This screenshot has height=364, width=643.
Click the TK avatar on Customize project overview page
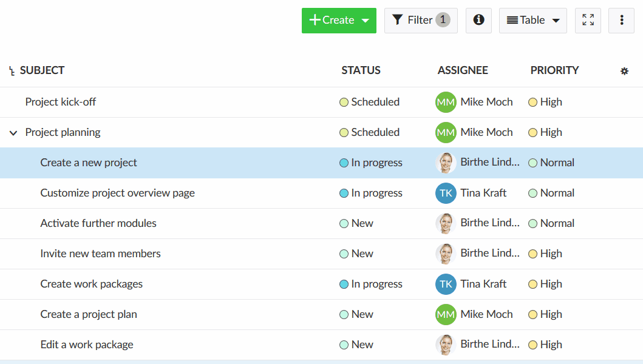click(446, 193)
